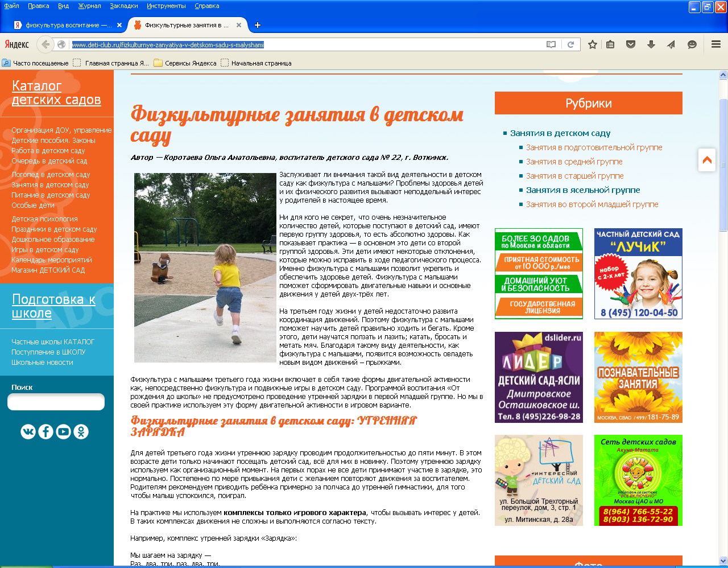Click the ЛУЧиК private kindergarten banner
This screenshot has height=568, width=728.
[x=638, y=274]
